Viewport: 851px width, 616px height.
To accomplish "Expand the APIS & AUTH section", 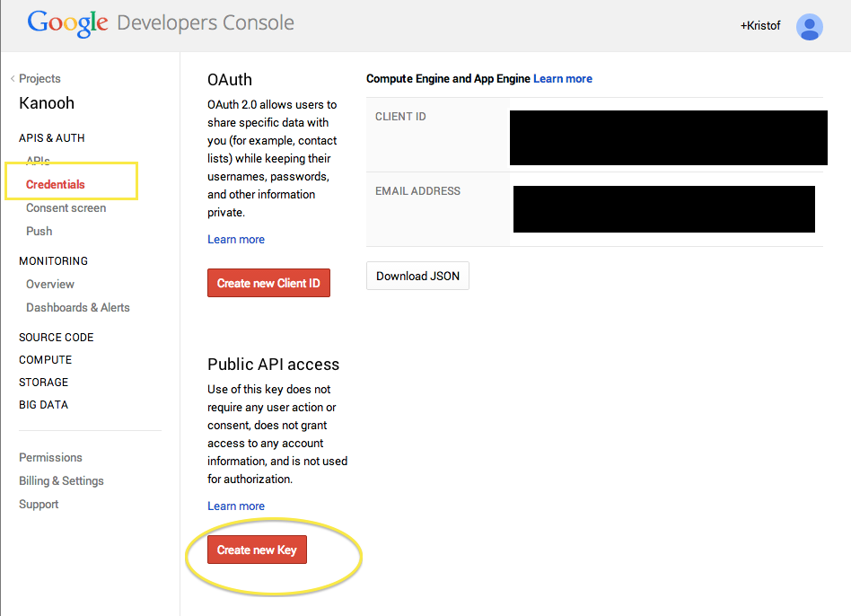I will 51,138.
